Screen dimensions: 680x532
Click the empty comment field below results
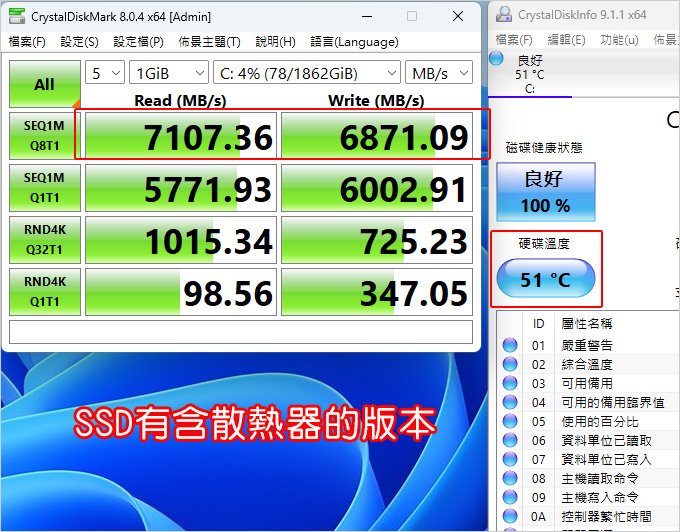241,332
